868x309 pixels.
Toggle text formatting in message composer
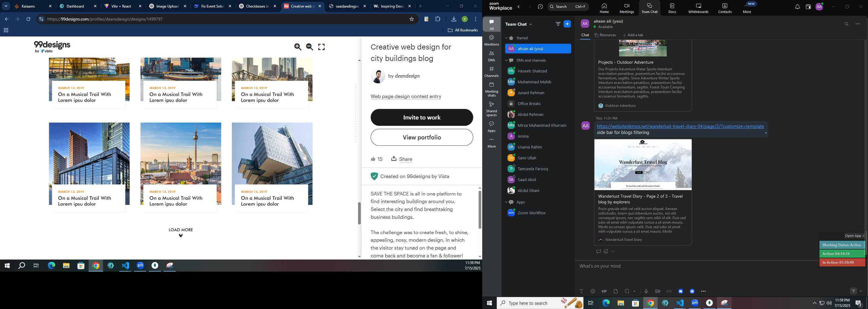click(x=581, y=291)
